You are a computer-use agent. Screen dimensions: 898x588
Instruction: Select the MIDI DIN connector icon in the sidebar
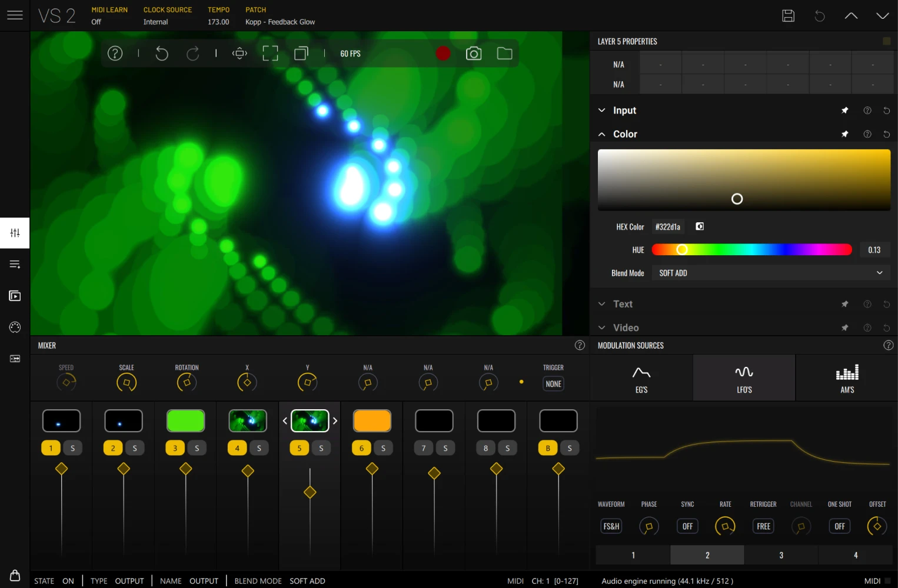click(15, 327)
